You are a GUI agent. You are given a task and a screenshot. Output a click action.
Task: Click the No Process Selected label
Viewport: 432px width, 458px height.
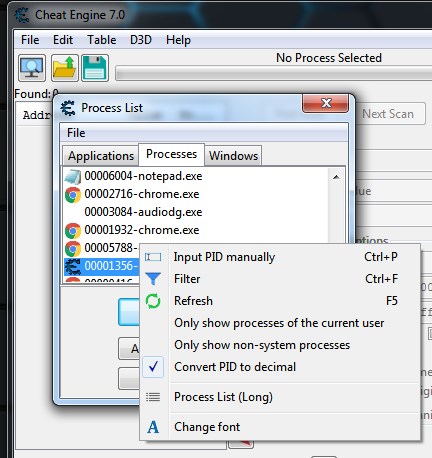329,58
